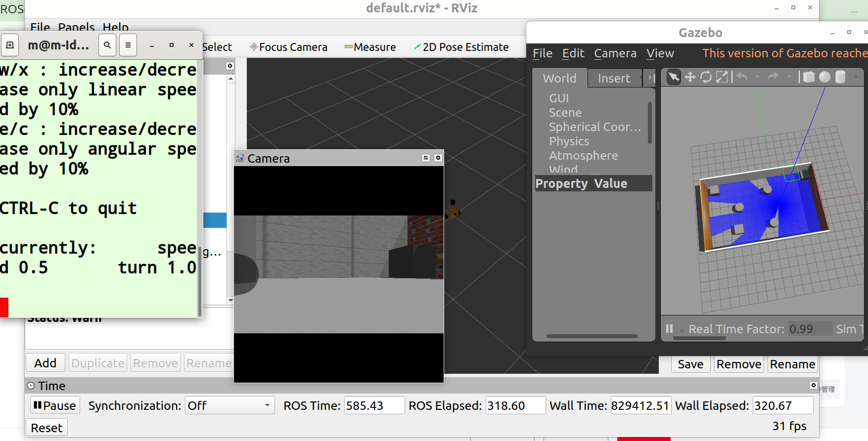Click Save view button

tap(690, 364)
